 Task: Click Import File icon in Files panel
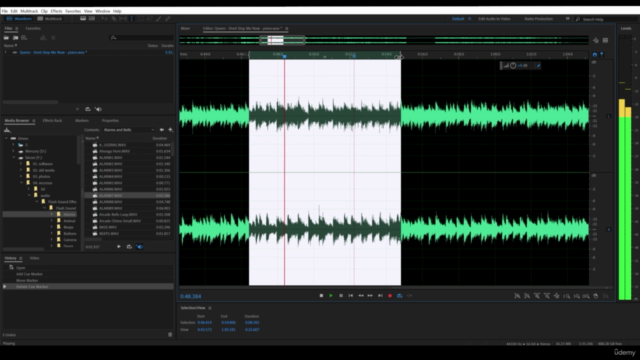pos(16,38)
